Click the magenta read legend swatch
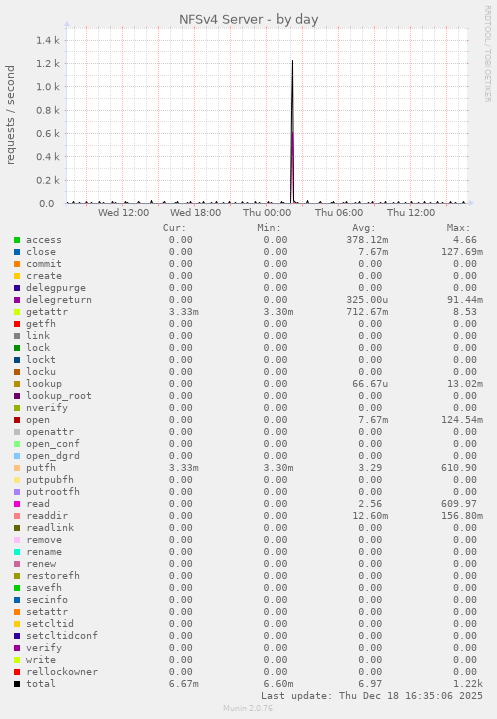The width and height of the screenshot is (497, 719). click(17, 504)
